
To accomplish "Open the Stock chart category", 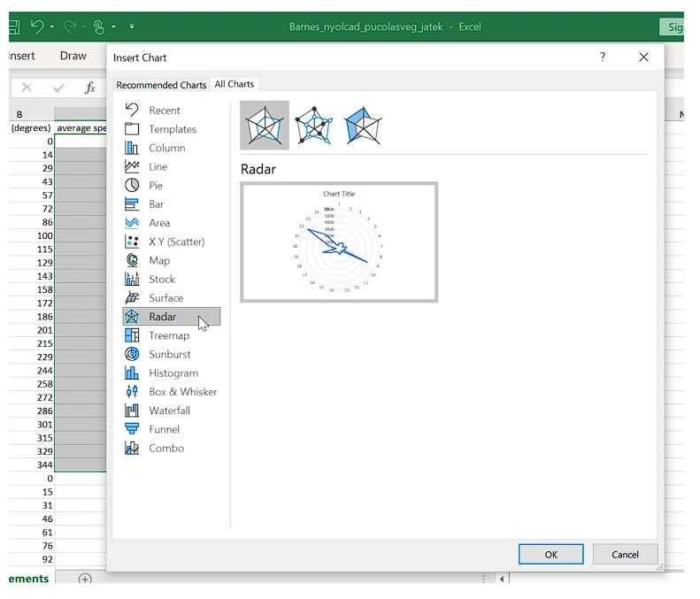I will coord(161,280).
